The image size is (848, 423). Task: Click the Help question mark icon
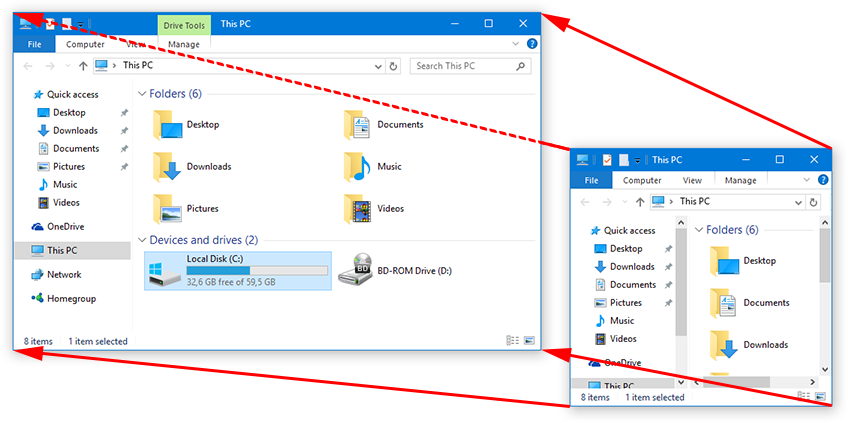tap(532, 45)
